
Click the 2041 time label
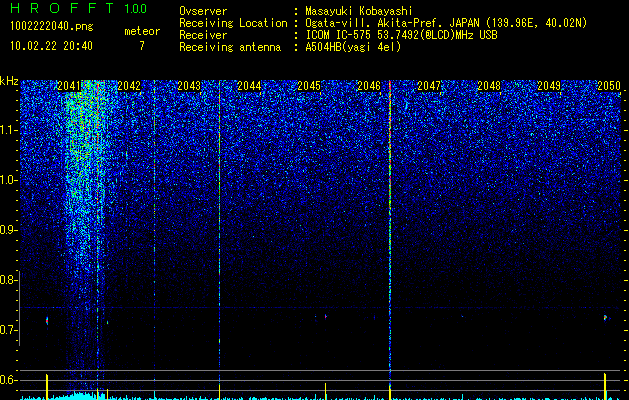coord(69,86)
